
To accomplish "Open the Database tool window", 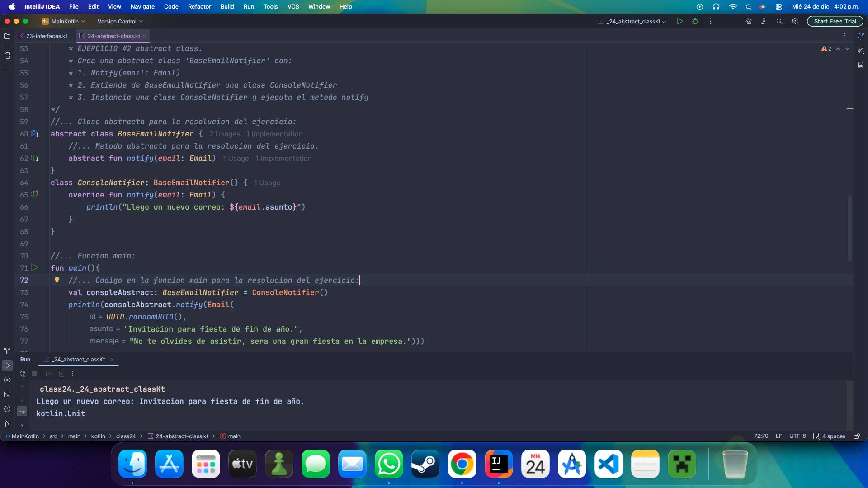I will (x=861, y=65).
